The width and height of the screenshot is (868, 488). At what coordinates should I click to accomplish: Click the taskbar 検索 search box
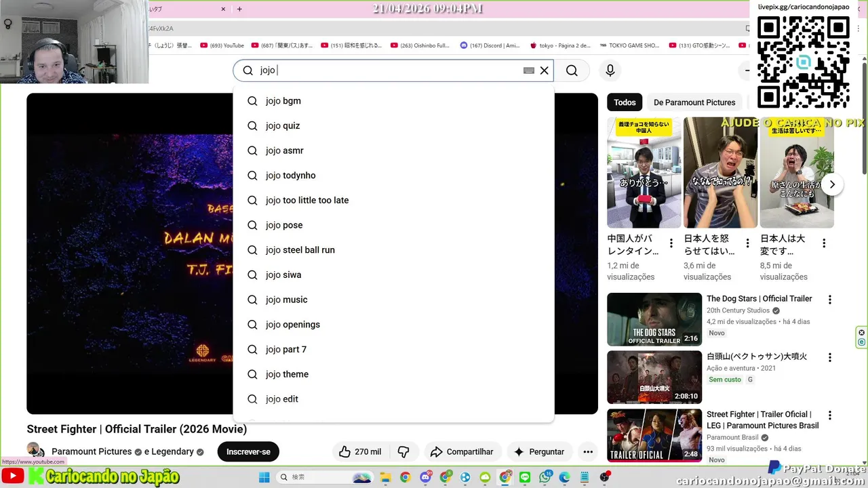coord(324,477)
